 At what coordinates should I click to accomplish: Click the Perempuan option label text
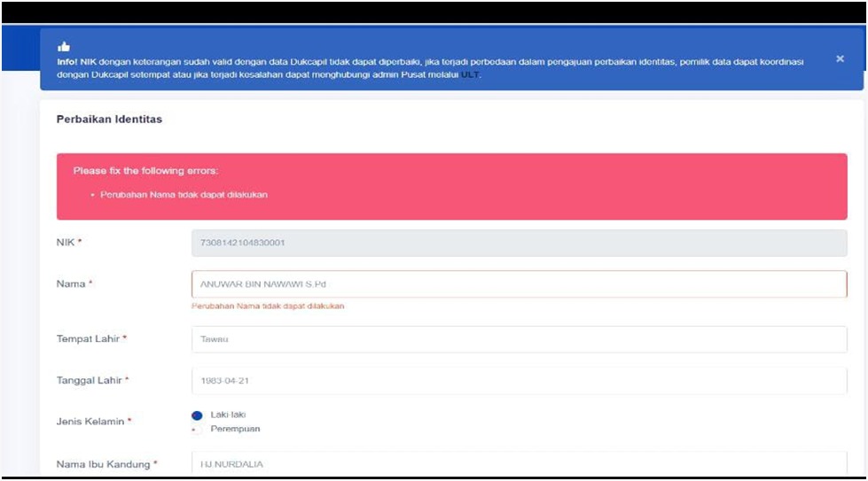point(235,430)
